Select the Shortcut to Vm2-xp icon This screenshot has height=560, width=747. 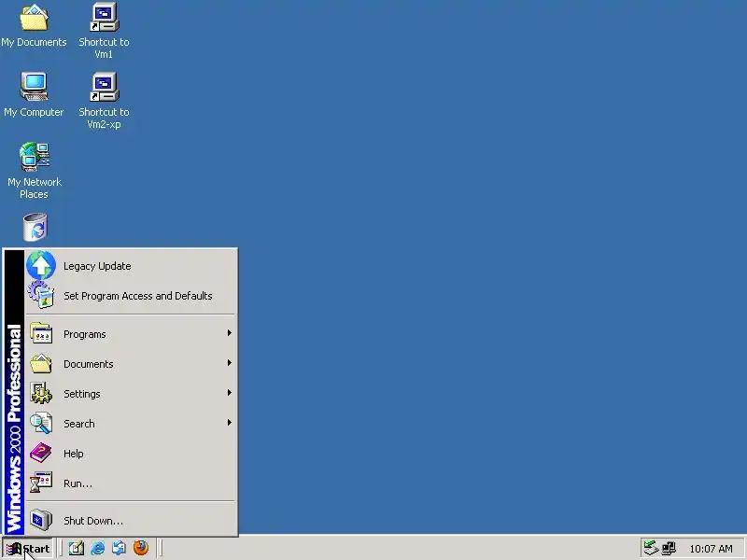[x=104, y=87]
